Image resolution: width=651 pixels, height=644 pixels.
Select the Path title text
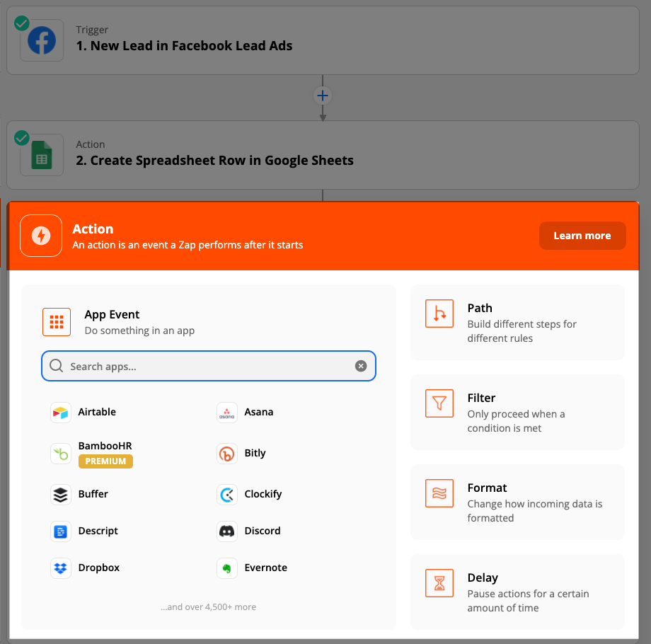[x=480, y=308]
